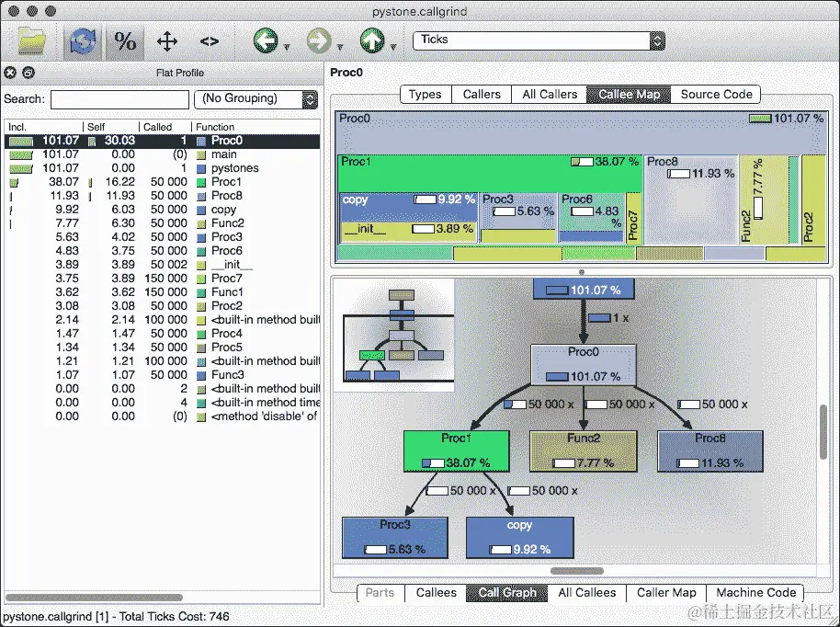Screen dimensions: 840x627
Task: Select the Proc6 row in flat profile
Action: [x=163, y=251]
